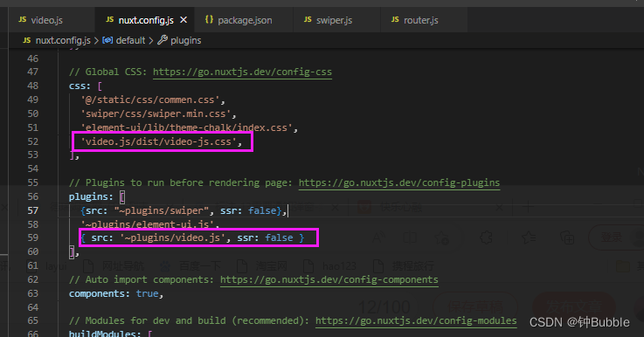Open the swiper.js tab

[334, 20]
